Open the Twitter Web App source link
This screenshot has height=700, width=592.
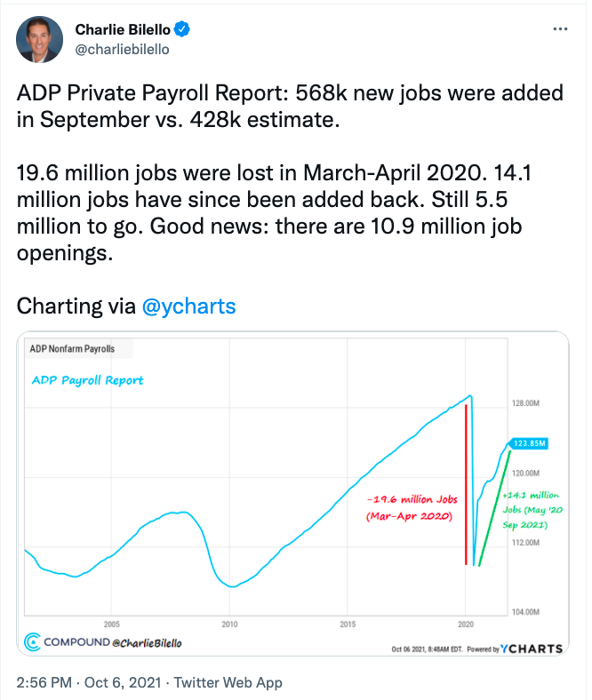pyautogui.click(x=228, y=682)
